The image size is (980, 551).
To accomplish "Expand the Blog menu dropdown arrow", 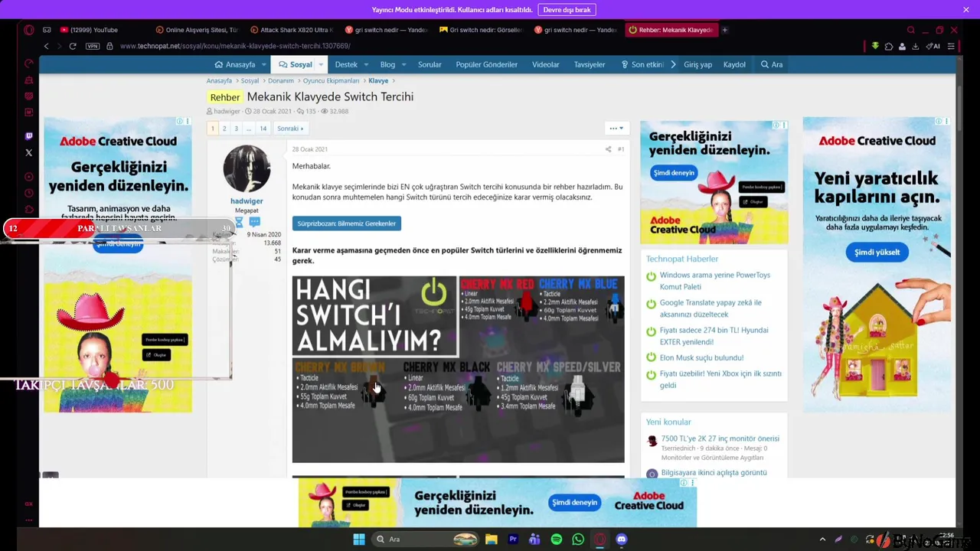I will point(403,64).
